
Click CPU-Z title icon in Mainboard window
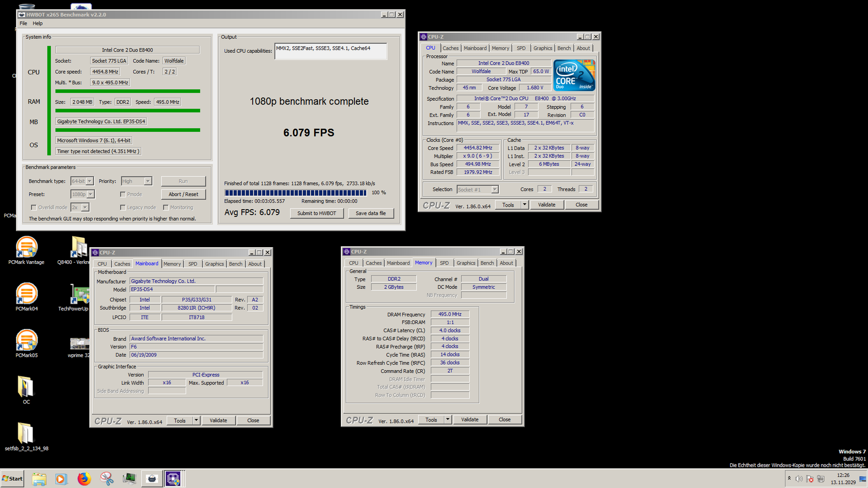point(95,253)
